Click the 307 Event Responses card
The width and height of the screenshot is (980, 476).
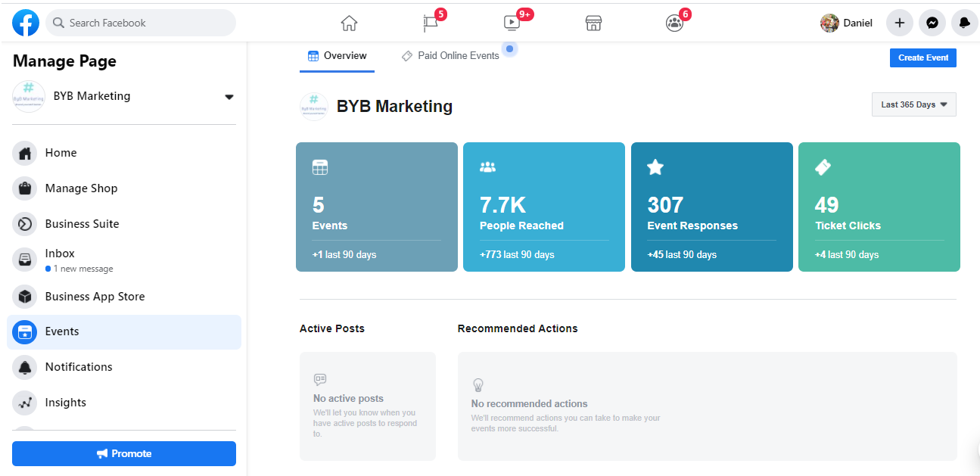pyautogui.click(x=712, y=207)
